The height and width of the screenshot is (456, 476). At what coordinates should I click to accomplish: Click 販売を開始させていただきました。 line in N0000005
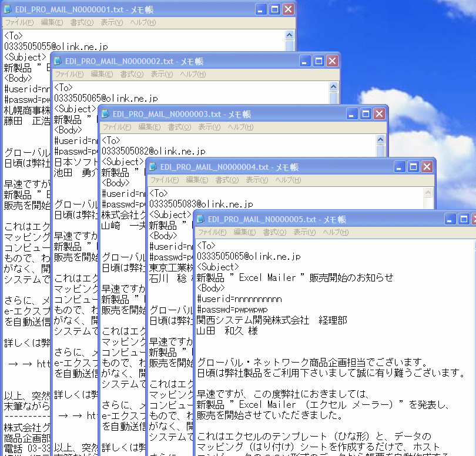(270, 415)
